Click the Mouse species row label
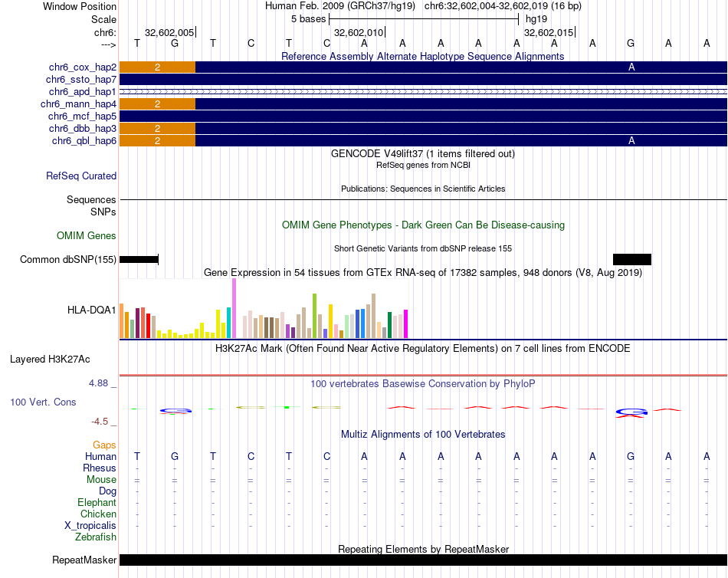 pos(101,480)
